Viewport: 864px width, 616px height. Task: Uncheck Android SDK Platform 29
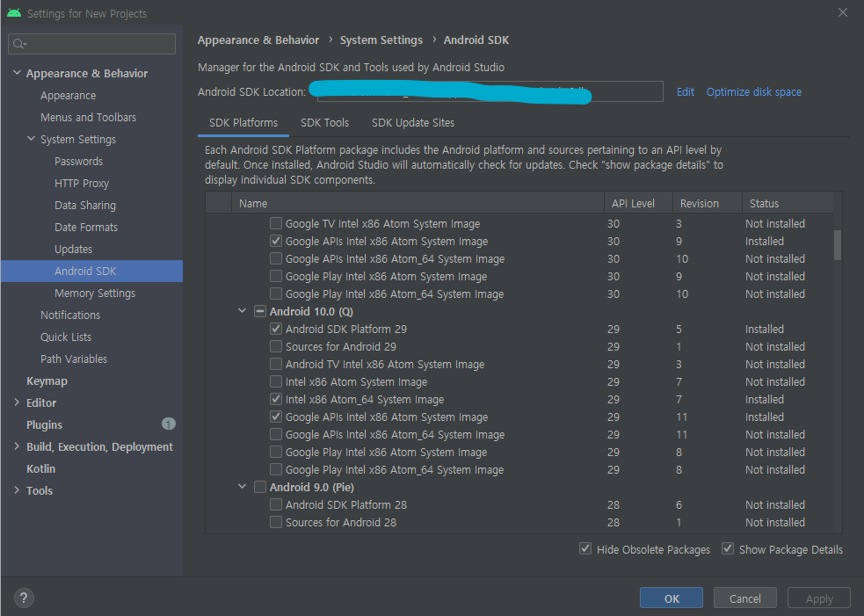276,329
